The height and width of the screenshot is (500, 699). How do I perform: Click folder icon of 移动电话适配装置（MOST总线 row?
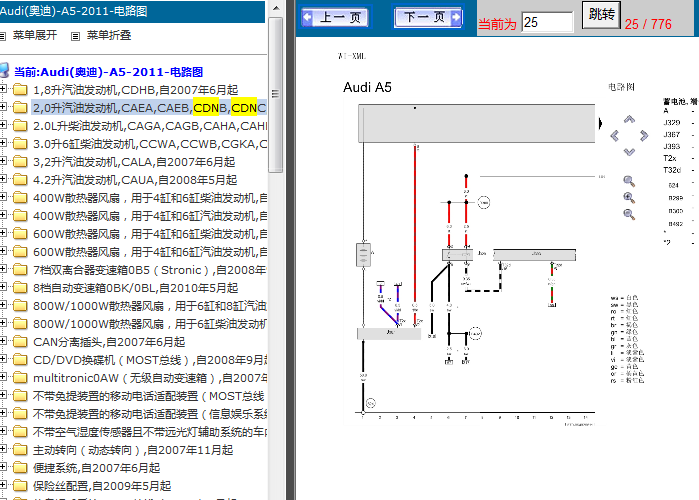[x=20, y=396]
